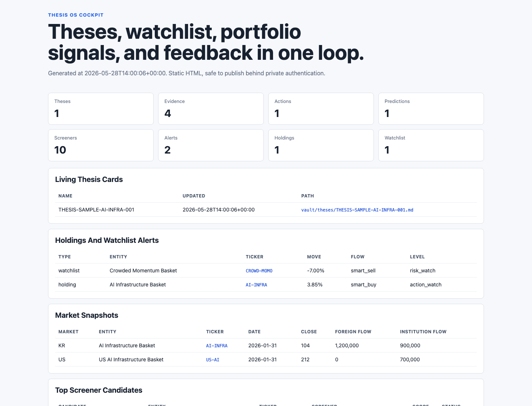
Task: Click the AI Infrastructure Basket holding entity
Action: 138,285
